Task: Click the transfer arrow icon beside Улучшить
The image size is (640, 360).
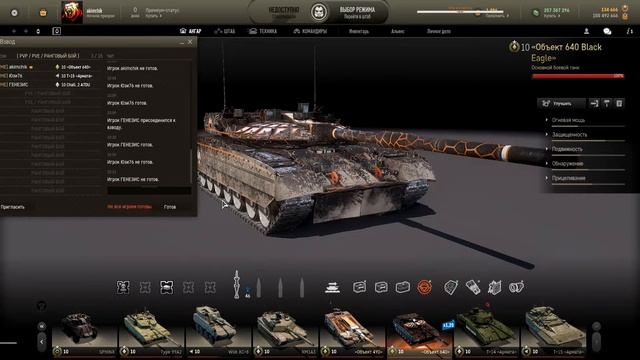Action: point(594,104)
